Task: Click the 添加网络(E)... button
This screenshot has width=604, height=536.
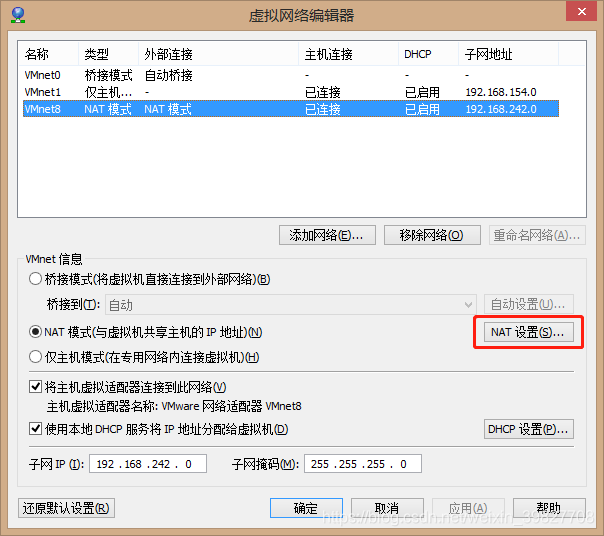Action: point(327,235)
